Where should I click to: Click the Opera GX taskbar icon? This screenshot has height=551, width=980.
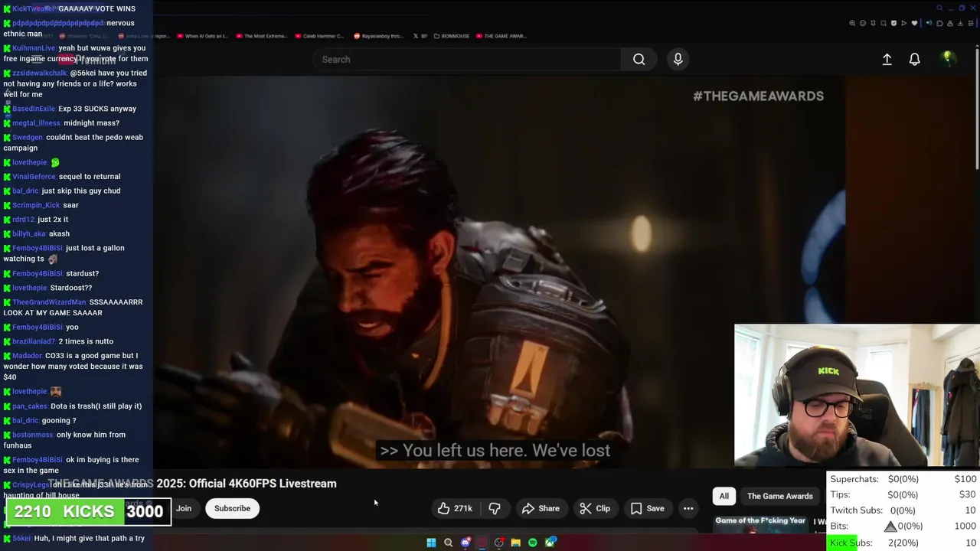pos(482,543)
